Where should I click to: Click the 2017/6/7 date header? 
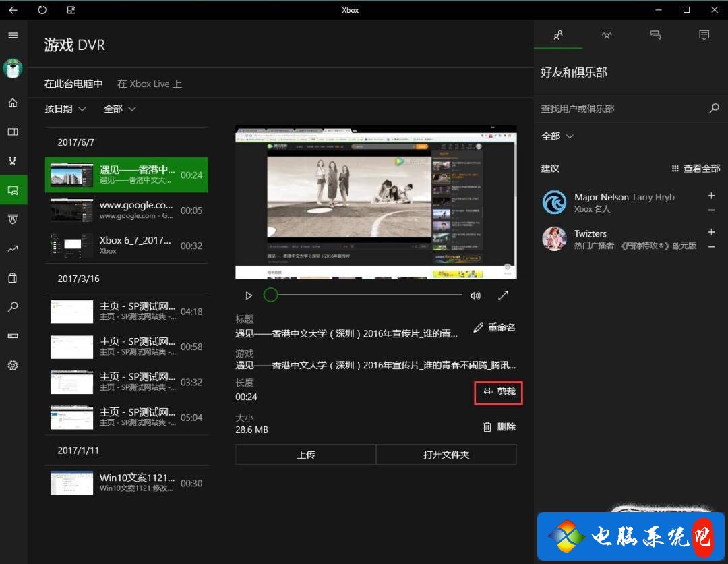point(75,142)
